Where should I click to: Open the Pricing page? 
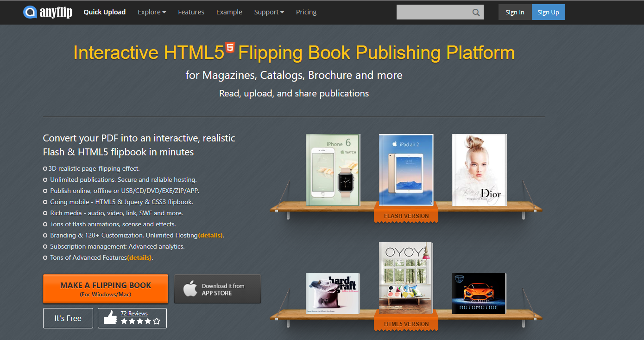click(306, 12)
